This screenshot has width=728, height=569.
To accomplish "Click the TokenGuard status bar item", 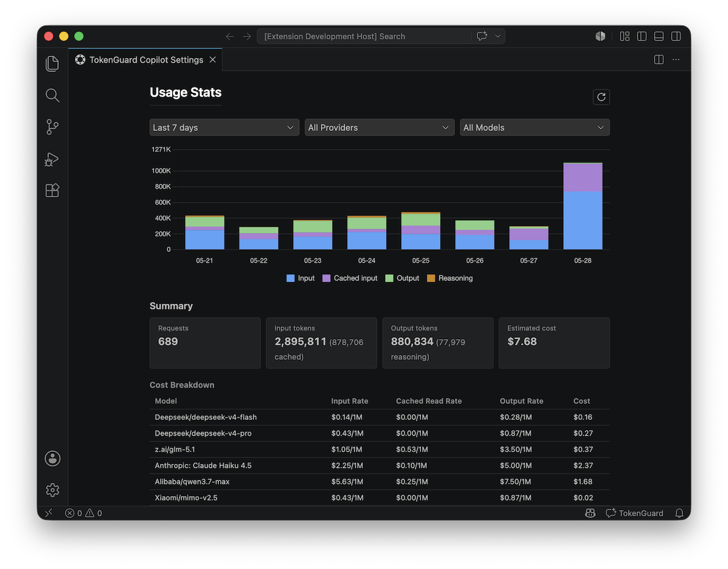I will coord(635,513).
